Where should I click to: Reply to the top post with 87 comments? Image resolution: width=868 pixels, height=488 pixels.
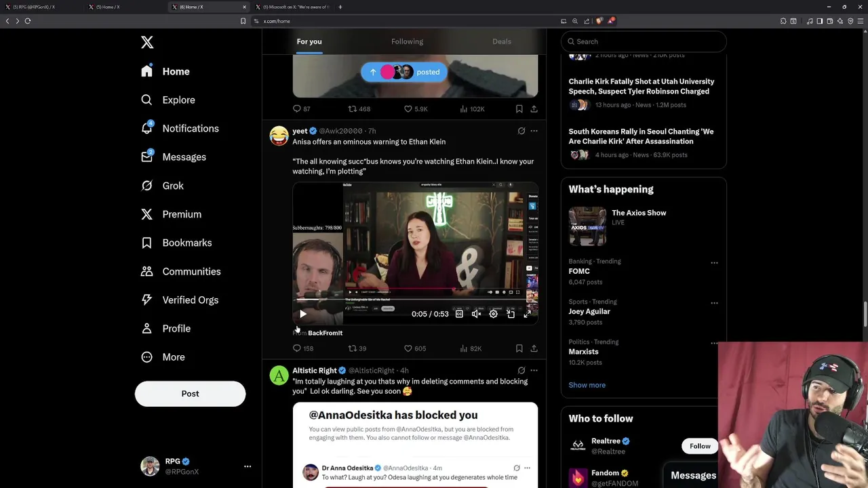[301, 108]
